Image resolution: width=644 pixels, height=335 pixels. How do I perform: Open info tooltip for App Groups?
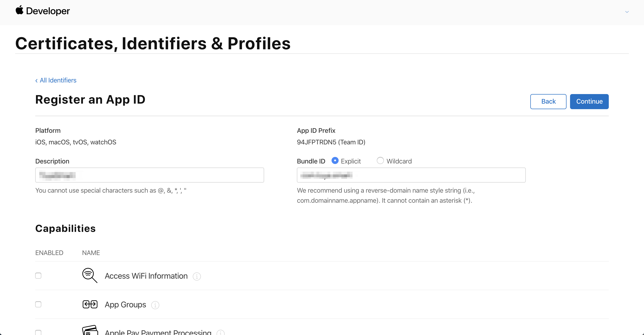point(155,305)
